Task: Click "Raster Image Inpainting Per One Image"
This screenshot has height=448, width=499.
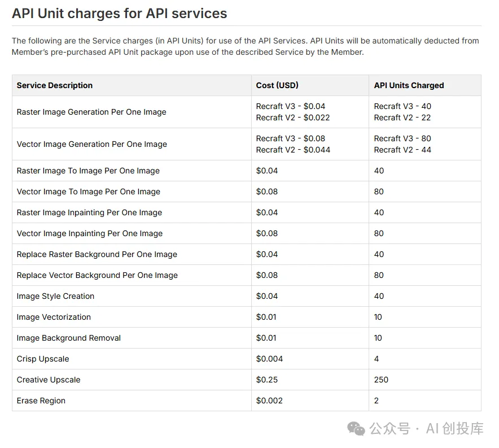Action: tap(89, 212)
